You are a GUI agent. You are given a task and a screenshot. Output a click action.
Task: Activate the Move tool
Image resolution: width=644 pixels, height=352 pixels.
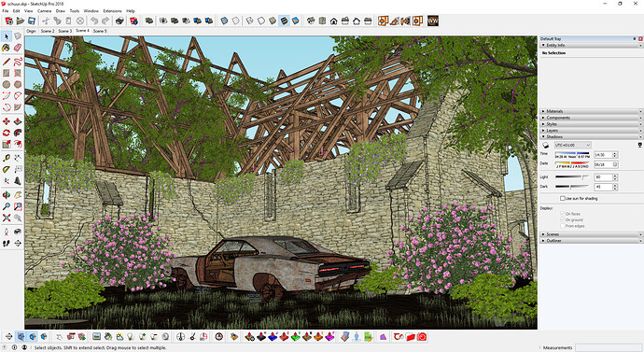(7, 121)
